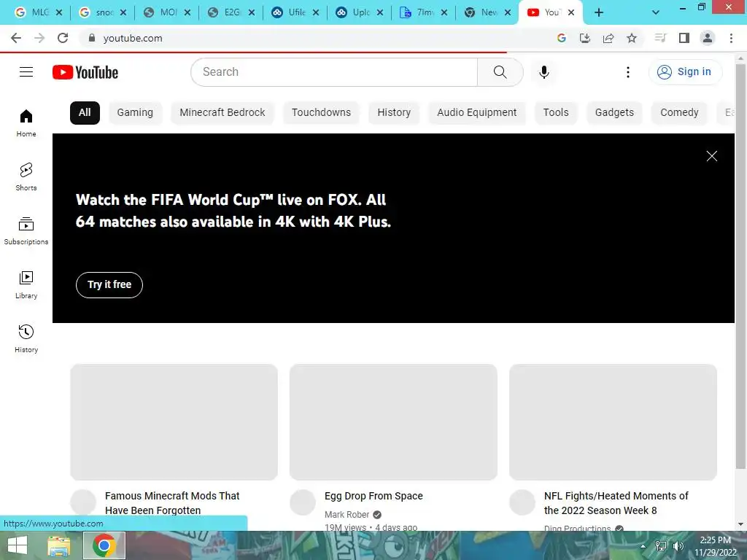Open Library in the sidebar
The height and width of the screenshot is (560, 747).
(x=26, y=285)
